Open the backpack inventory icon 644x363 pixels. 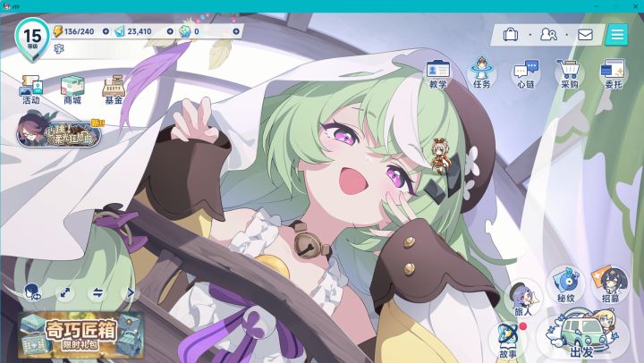(x=510, y=35)
